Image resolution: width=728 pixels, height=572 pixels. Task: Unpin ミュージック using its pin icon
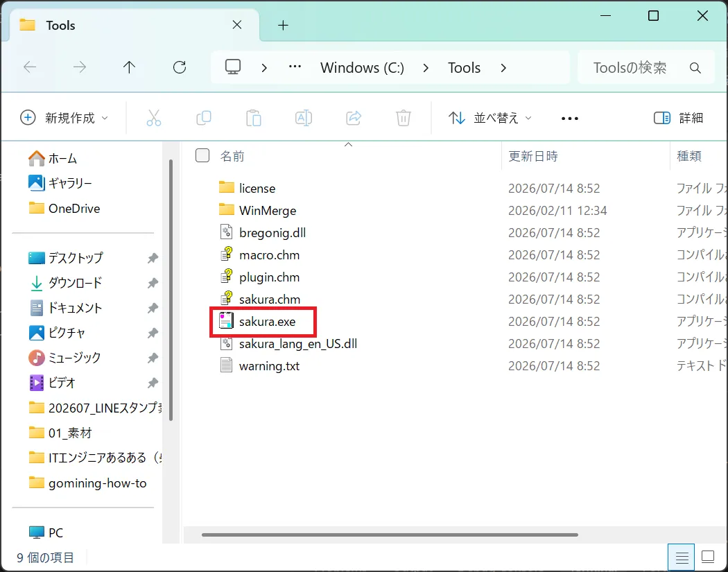(153, 358)
